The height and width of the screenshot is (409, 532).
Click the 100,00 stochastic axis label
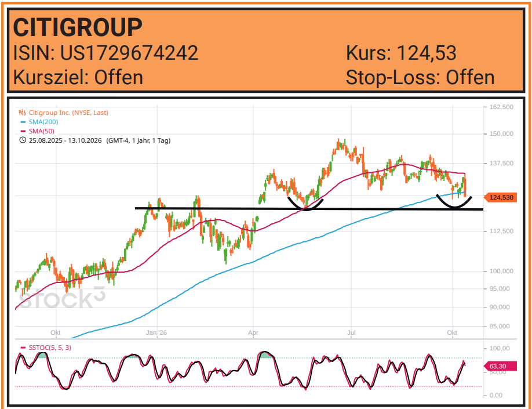click(x=500, y=348)
